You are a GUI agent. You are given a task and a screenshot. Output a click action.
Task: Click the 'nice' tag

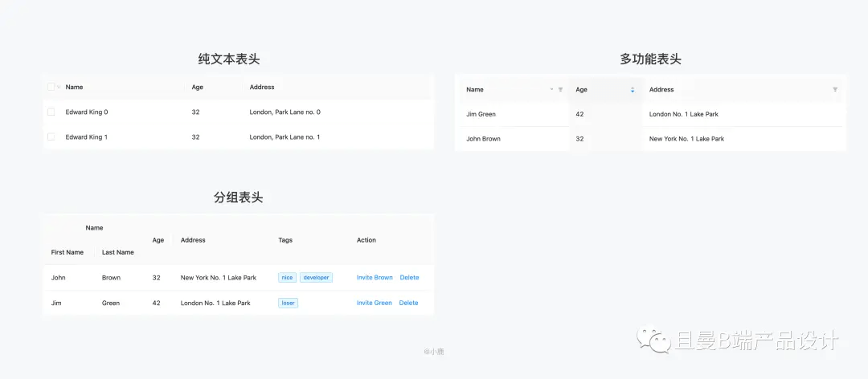tap(287, 278)
